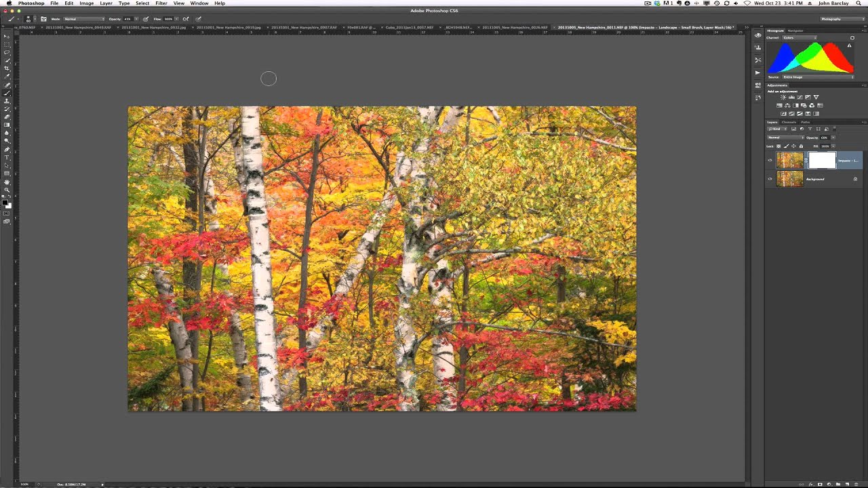Image resolution: width=868 pixels, height=488 pixels.
Task: Open the layer blend mode dropdown
Action: 785,138
